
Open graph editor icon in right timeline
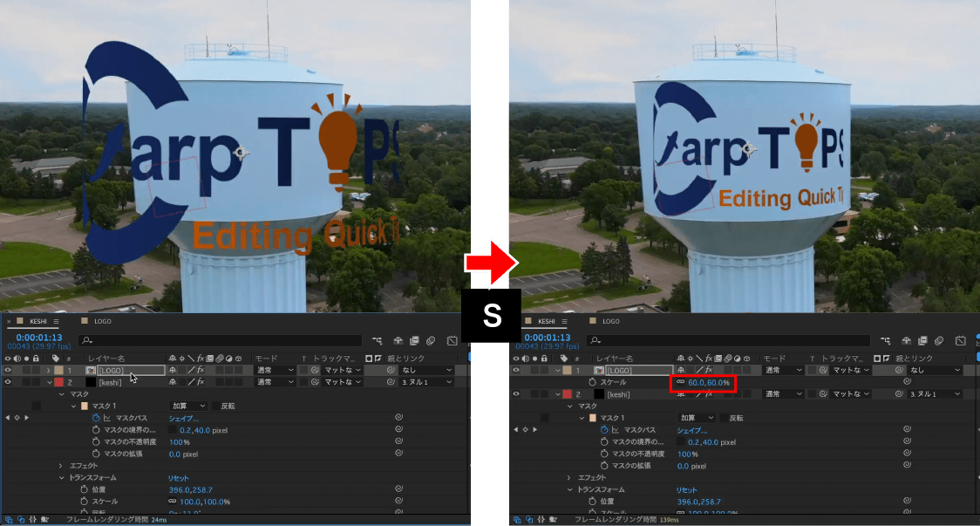point(961,341)
